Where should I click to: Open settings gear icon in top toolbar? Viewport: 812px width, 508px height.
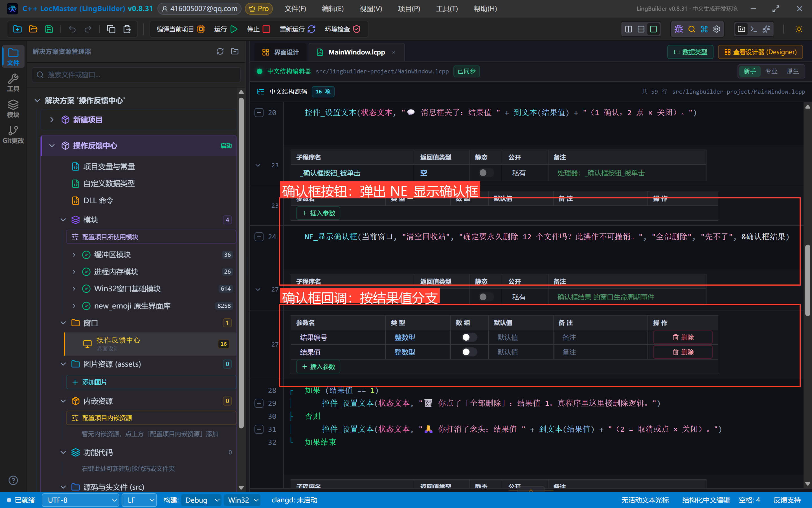[717, 29]
